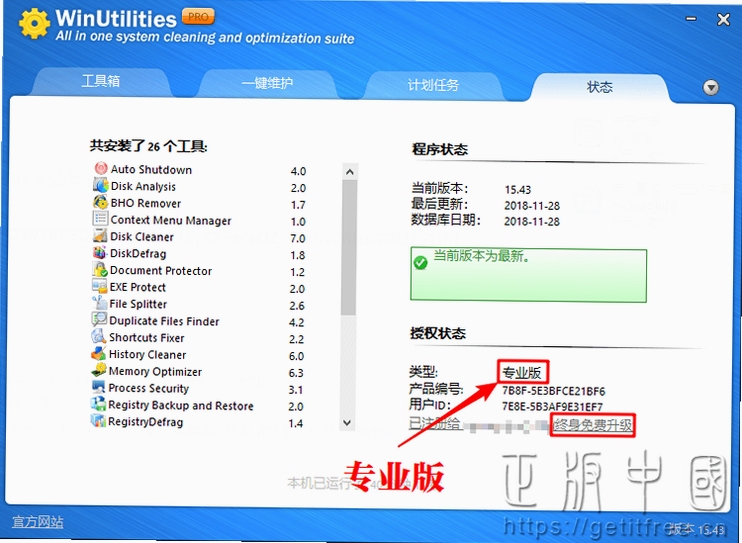Click the RegistryDefrag icon
Image resolution: width=742 pixels, height=543 pixels.
[98, 420]
